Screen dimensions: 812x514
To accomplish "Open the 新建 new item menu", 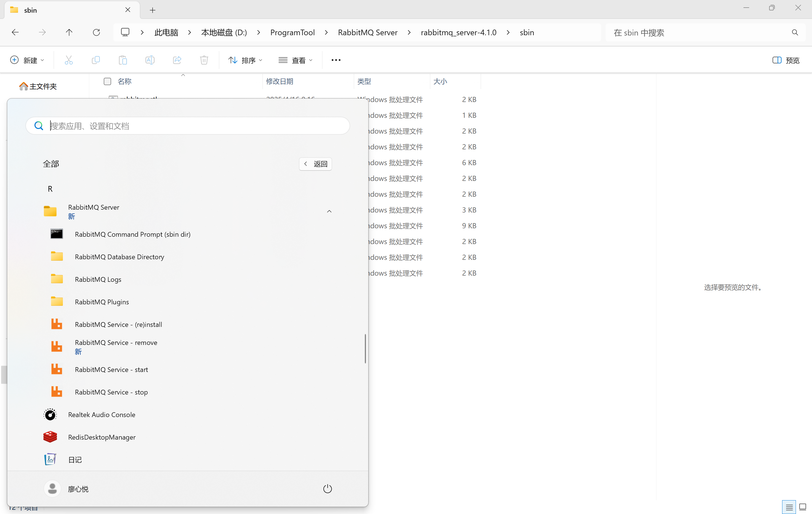I will tap(27, 60).
